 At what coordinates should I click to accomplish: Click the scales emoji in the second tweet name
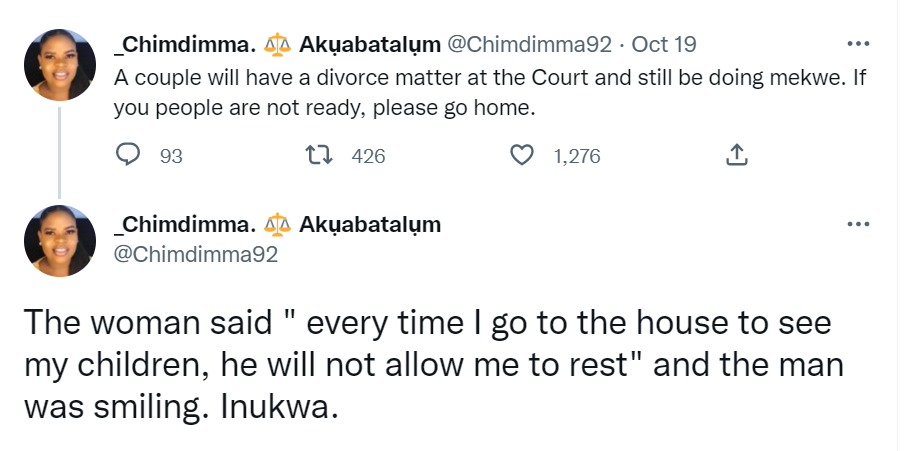(x=277, y=224)
